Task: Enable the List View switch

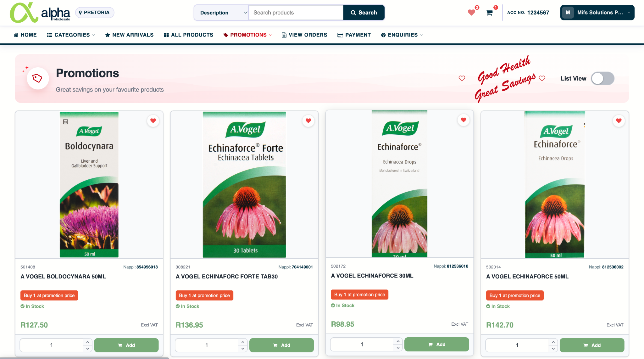Action: click(x=602, y=78)
